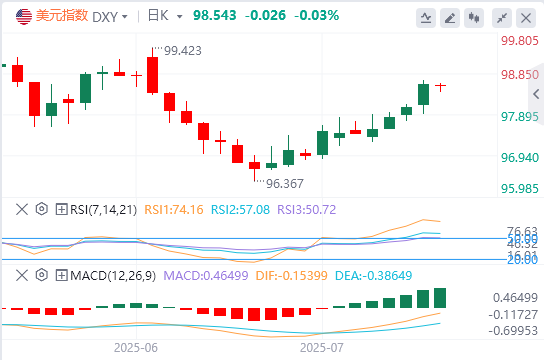Click the 2025-06 date axis label
544x360 pixels.
136,348
